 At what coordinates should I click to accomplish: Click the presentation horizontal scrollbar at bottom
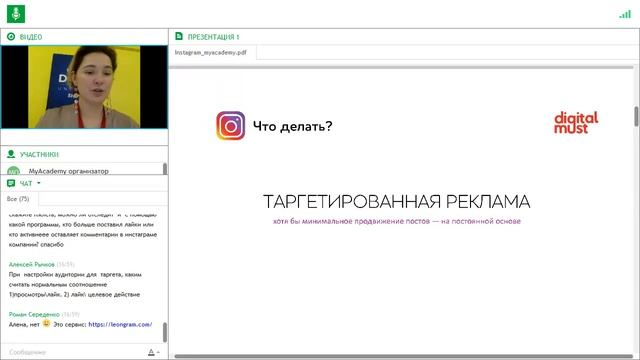pos(403,356)
